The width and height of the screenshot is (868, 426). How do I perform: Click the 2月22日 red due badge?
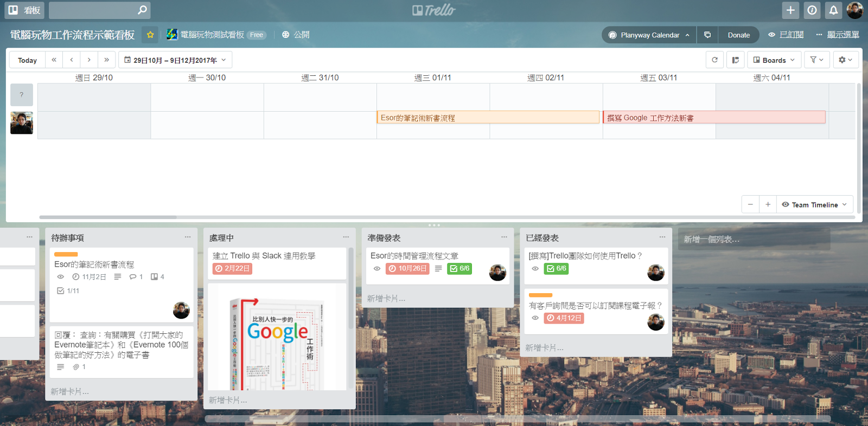point(232,268)
